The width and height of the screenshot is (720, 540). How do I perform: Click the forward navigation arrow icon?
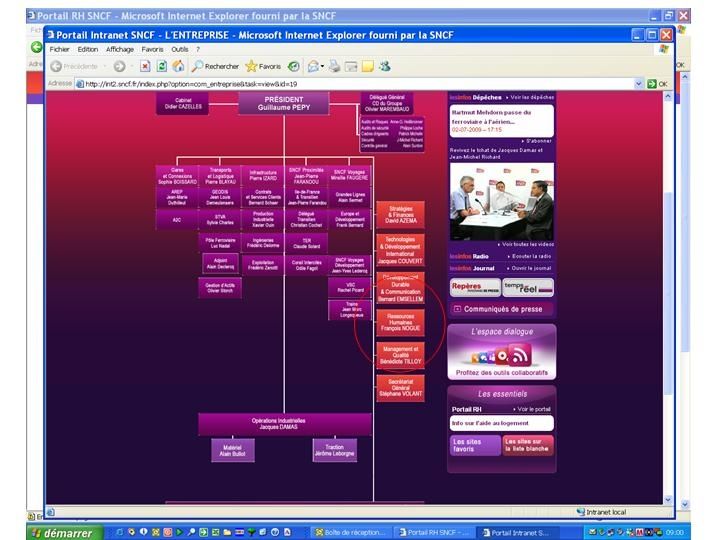119,67
